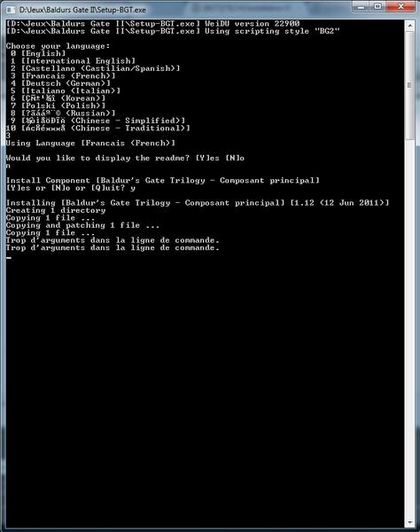Click the empty scrollbar track below the thumb
Viewport: 420px width, 532px height.
coord(409,328)
